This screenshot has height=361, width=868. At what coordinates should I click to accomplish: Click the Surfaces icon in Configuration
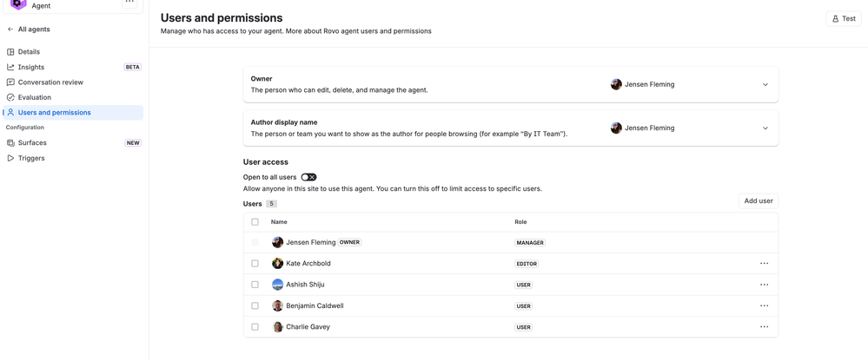pos(10,142)
